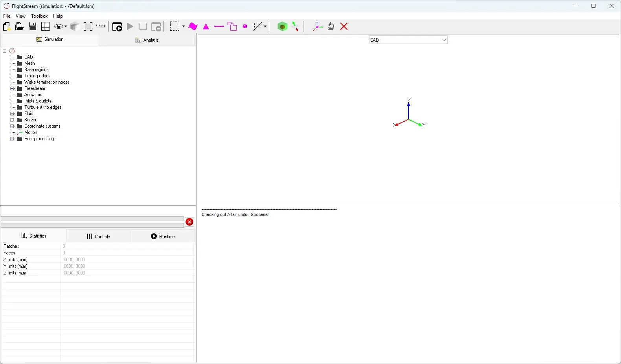
Task: Open the File menu
Action: coord(7,16)
